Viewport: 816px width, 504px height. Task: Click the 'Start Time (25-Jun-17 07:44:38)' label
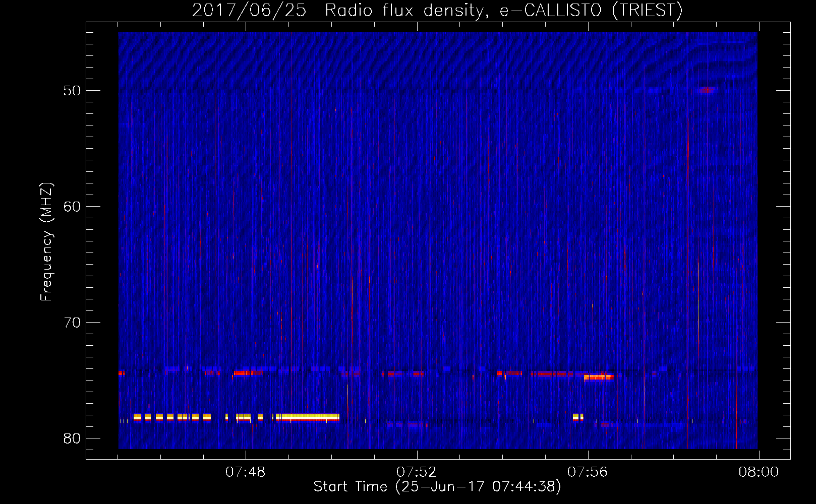point(437,487)
